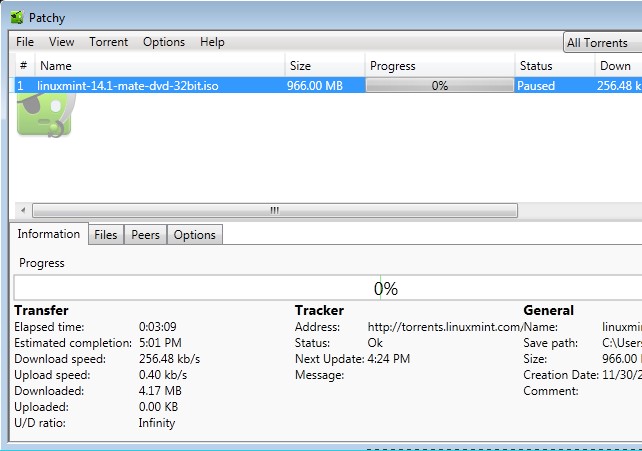The image size is (642, 451).
Task: Open the View menu
Action: [61, 42]
